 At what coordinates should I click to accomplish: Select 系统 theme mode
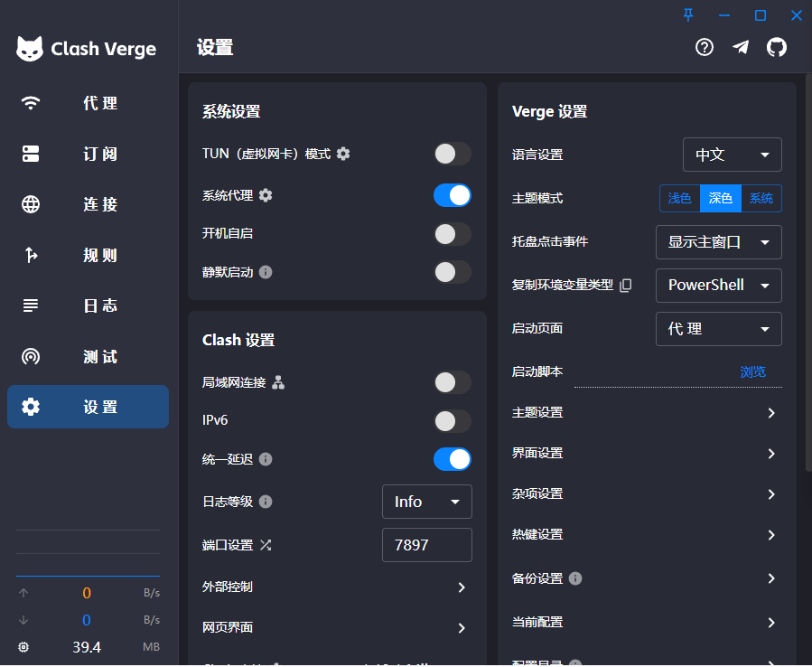(x=761, y=199)
